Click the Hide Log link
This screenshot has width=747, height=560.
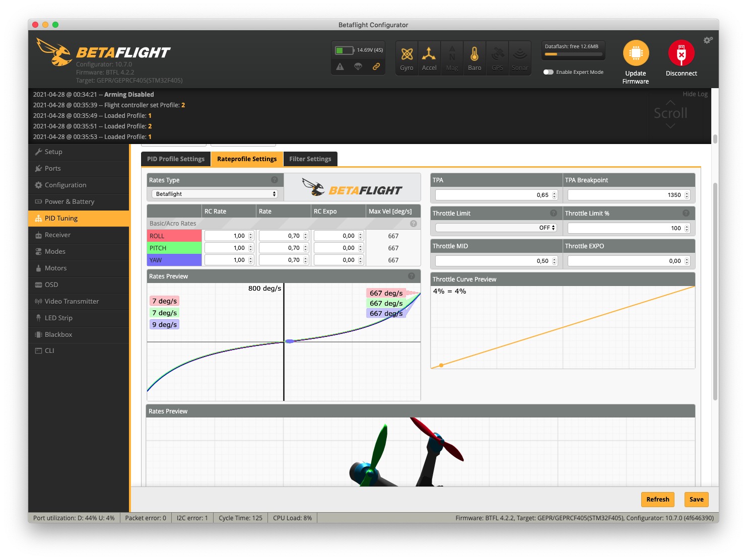click(x=695, y=94)
